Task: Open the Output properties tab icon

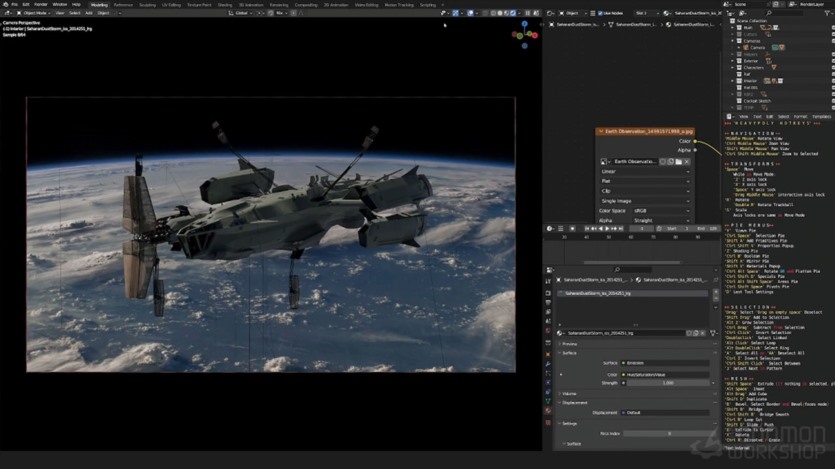Action: (548, 302)
